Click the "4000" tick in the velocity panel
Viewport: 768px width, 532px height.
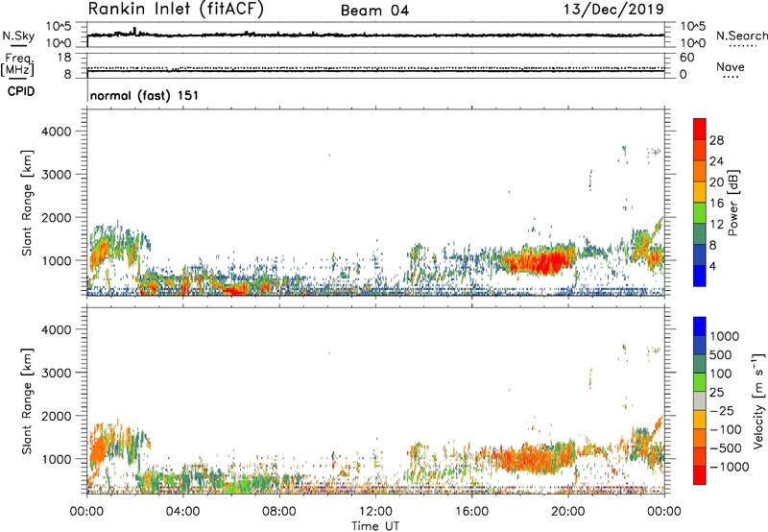click(57, 329)
